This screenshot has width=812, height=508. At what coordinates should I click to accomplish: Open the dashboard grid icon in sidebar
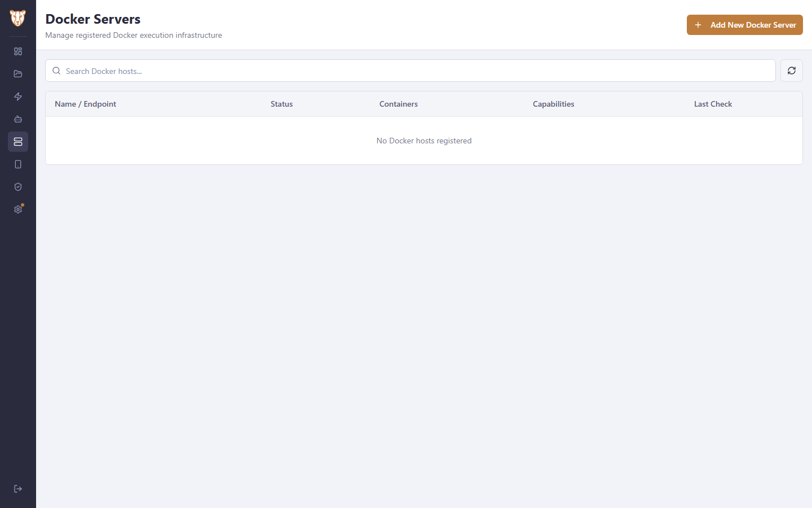pyautogui.click(x=18, y=51)
